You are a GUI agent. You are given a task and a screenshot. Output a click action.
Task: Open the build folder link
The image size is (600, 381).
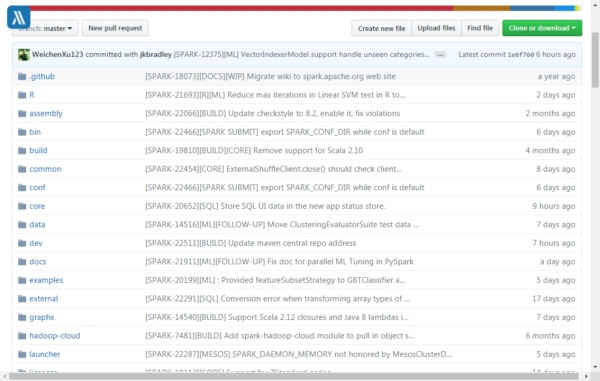pyautogui.click(x=38, y=151)
